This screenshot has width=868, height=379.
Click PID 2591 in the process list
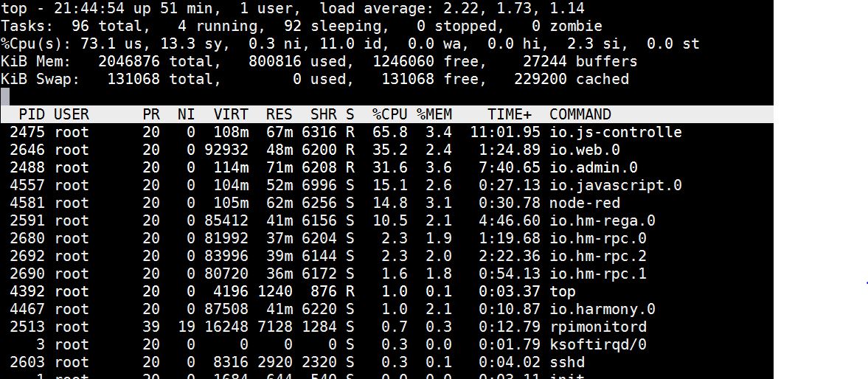(x=28, y=220)
